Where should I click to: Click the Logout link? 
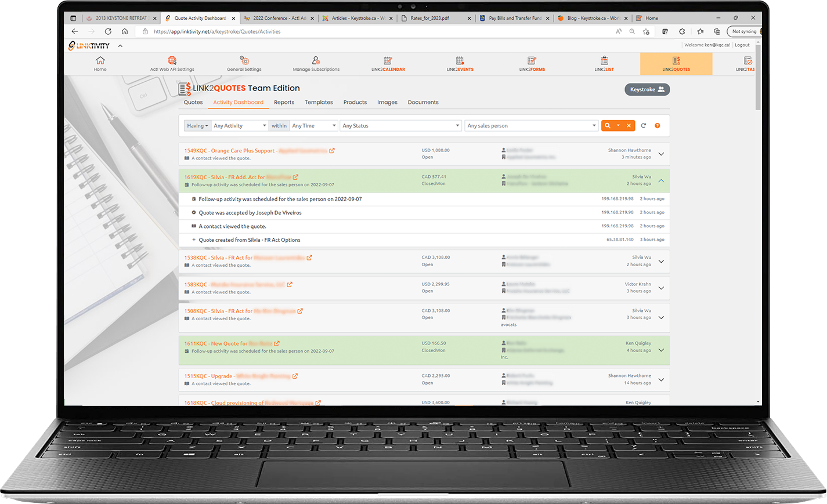coord(742,45)
